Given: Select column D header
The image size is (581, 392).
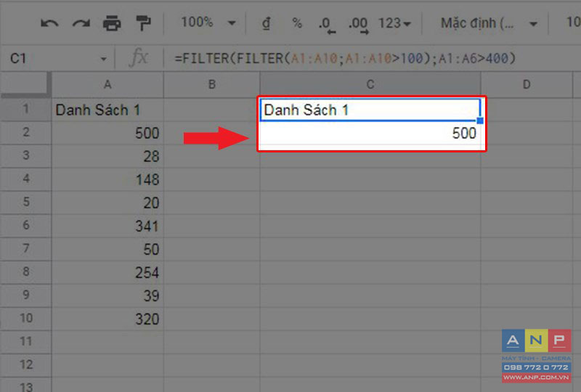Looking at the screenshot, I should tap(527, 84).
